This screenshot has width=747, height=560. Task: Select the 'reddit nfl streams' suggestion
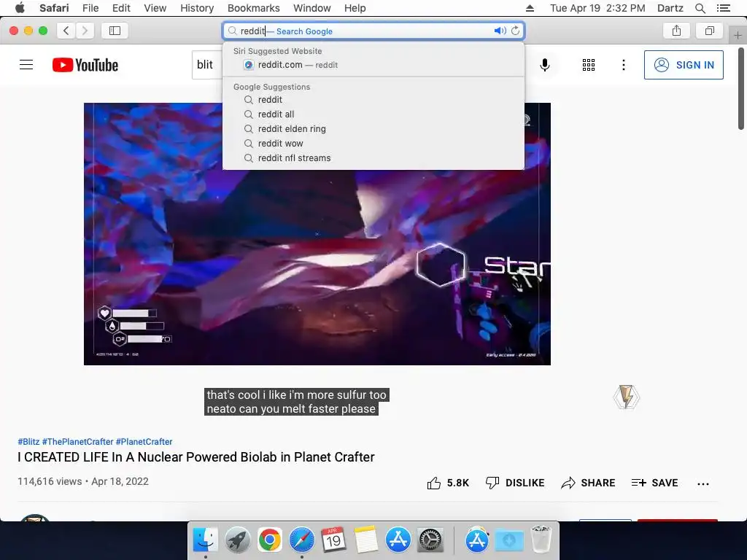pyautogui.click(x=373, y=158)
